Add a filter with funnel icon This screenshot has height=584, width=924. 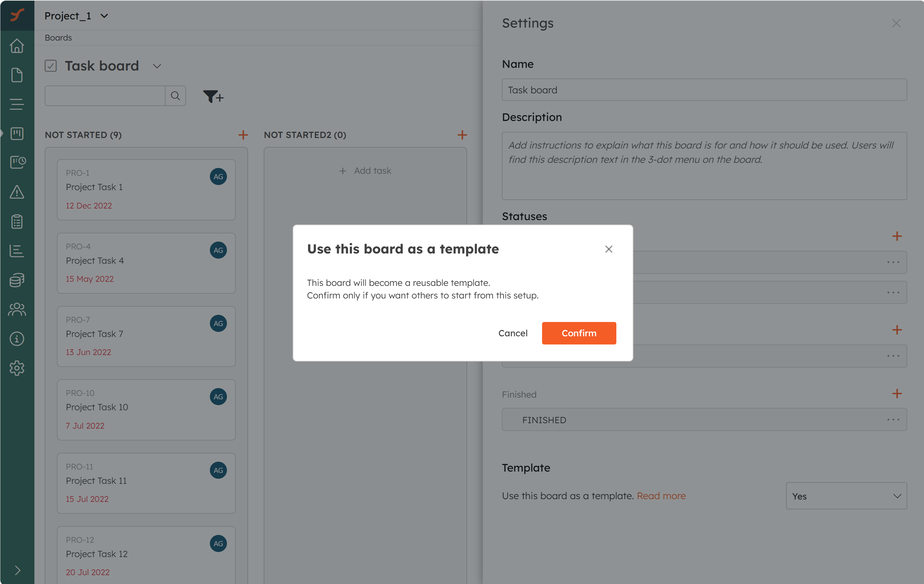pos(213,96)
